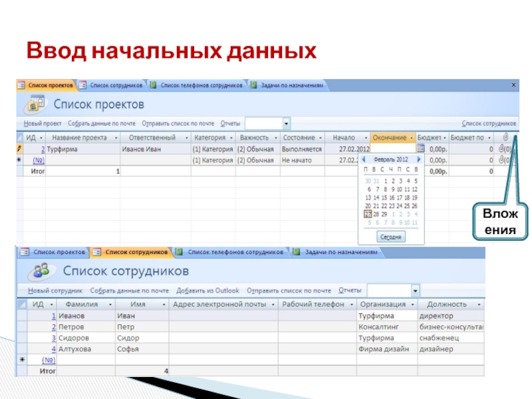Click the attachments paperclip column header
This screenshot has width=532, height=399.
coord(506,137)
